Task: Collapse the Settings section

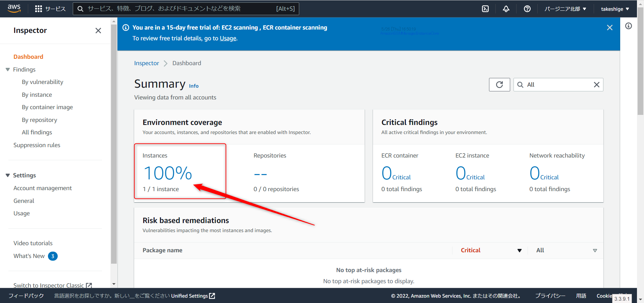Action: pyautogui.click(x=8, y=175)
